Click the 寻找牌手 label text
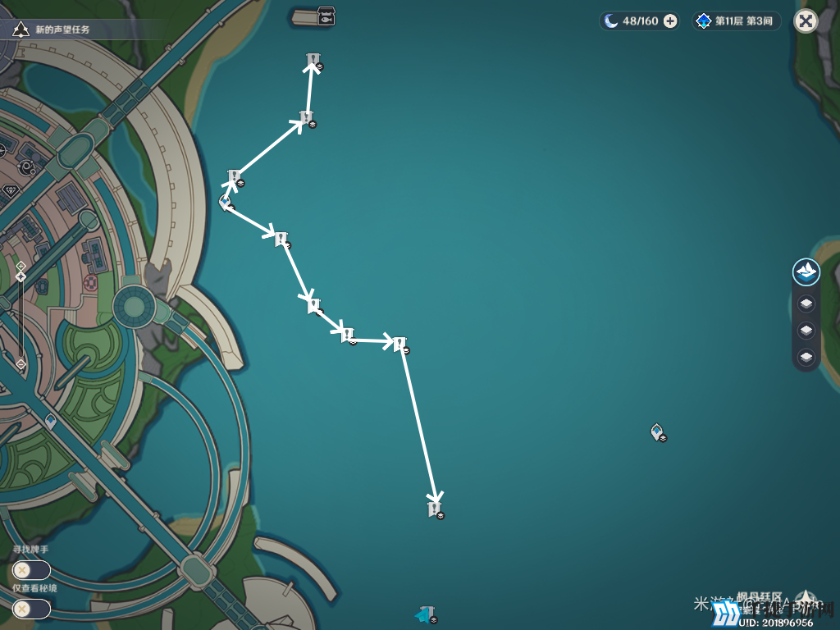This screenshot has height=630, width=840. pyautogui.click(x=30, y=550)
